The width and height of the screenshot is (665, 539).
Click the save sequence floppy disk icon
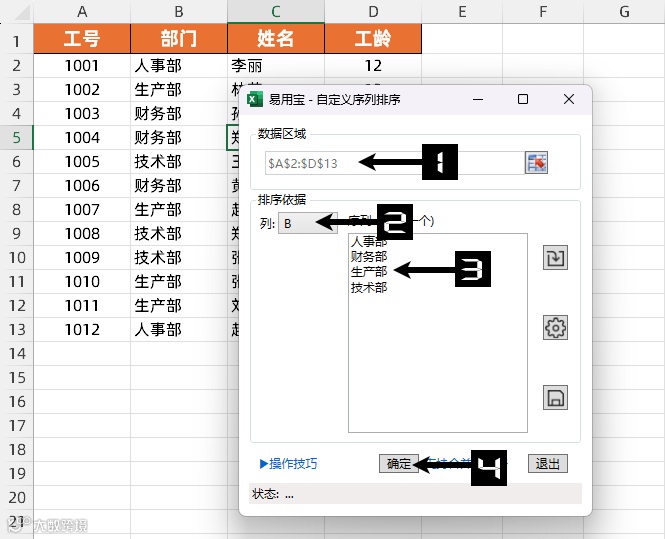click(555, 398)
